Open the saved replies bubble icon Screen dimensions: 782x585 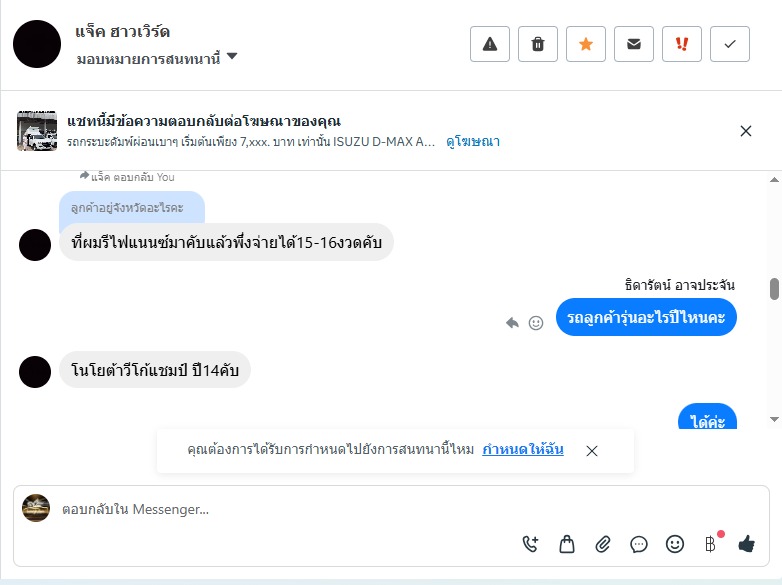click(639, 544)
